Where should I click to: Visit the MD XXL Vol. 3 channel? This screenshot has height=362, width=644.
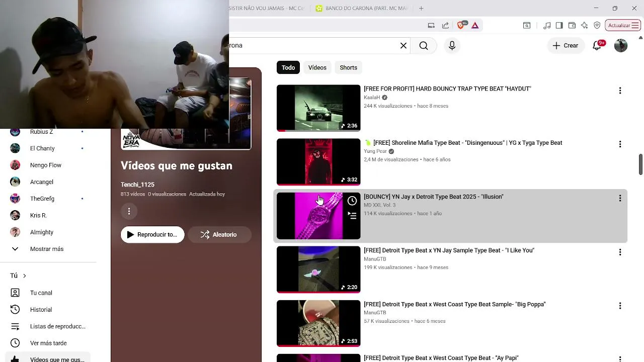coord(380,205)
